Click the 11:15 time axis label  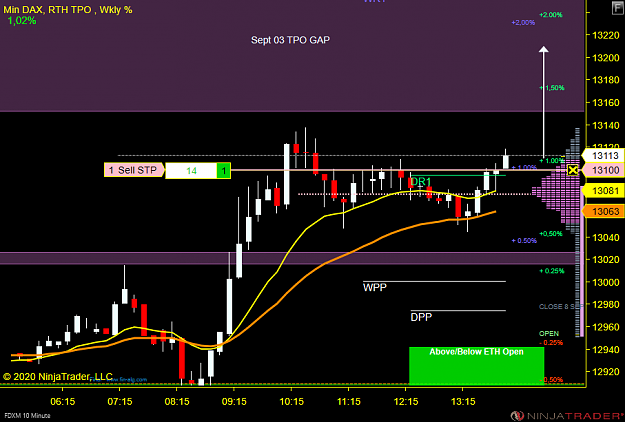(x=349, y=401)
